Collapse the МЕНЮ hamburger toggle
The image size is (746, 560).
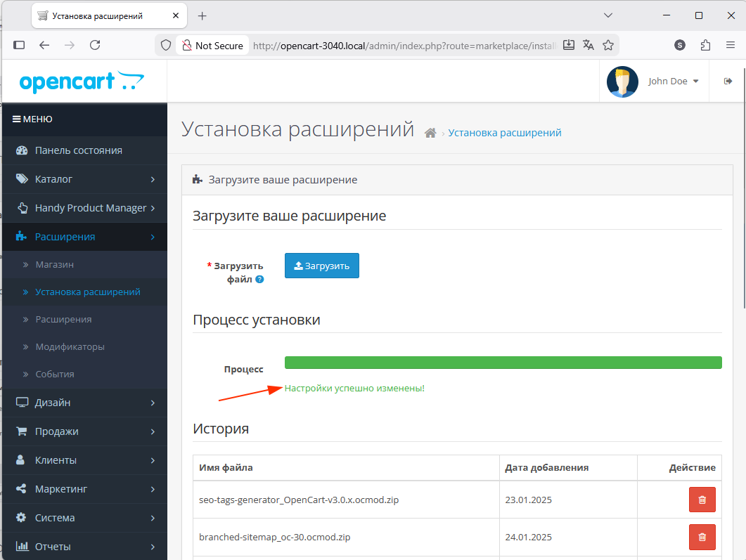[32, 119]
